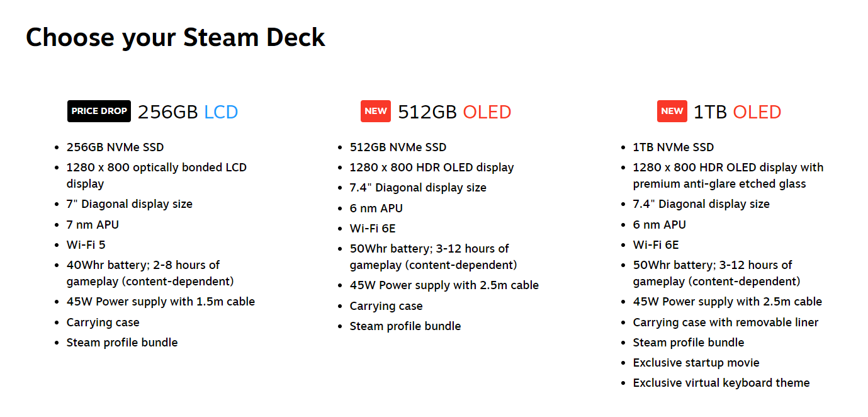Viewport: 868px width, 417px height.
Task: Click the 512GB NVMe SSD spec
Action: [x=398, y=147]
